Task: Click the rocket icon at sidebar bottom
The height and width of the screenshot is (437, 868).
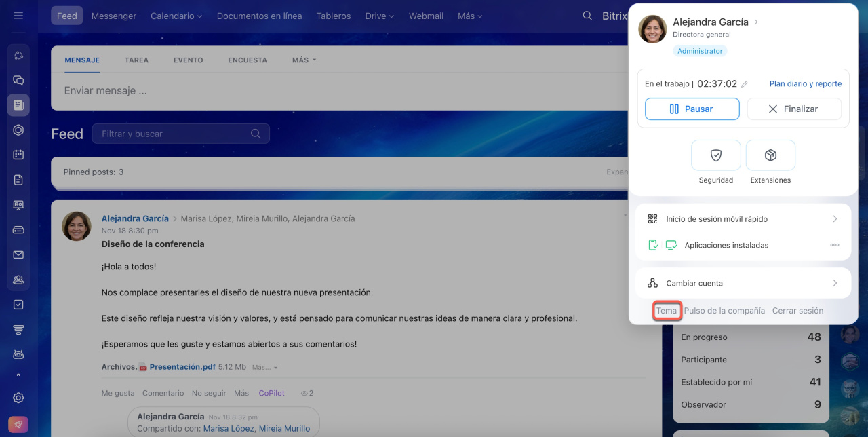Action: (18, 425)
